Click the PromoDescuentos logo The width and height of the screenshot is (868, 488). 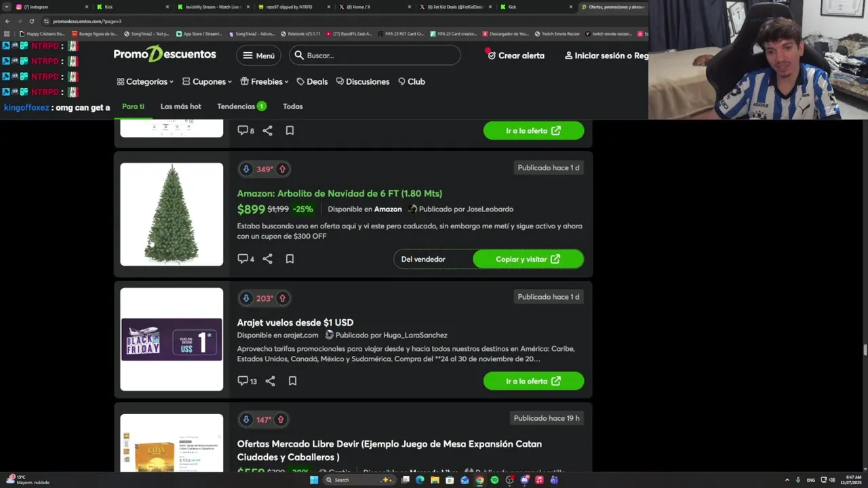click(x=165, y=55)
